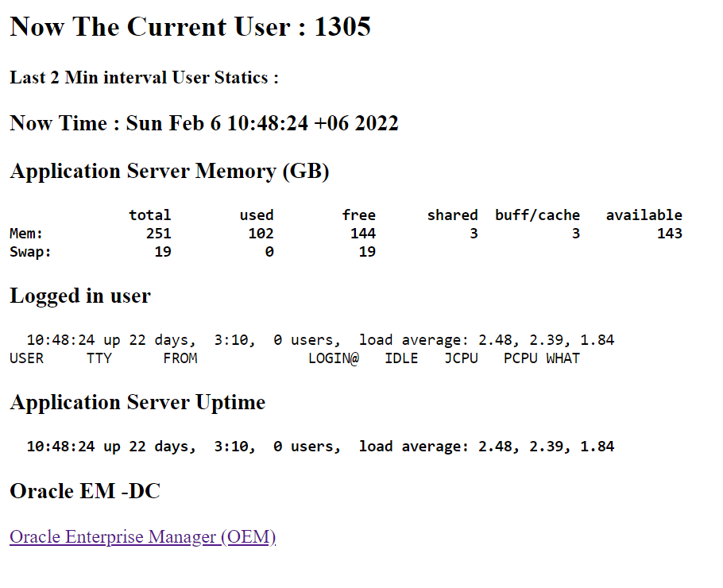Click the 'WHAT' column label
Image resolution: width=723 pixels, height=588 pixels.
point(563,358)
